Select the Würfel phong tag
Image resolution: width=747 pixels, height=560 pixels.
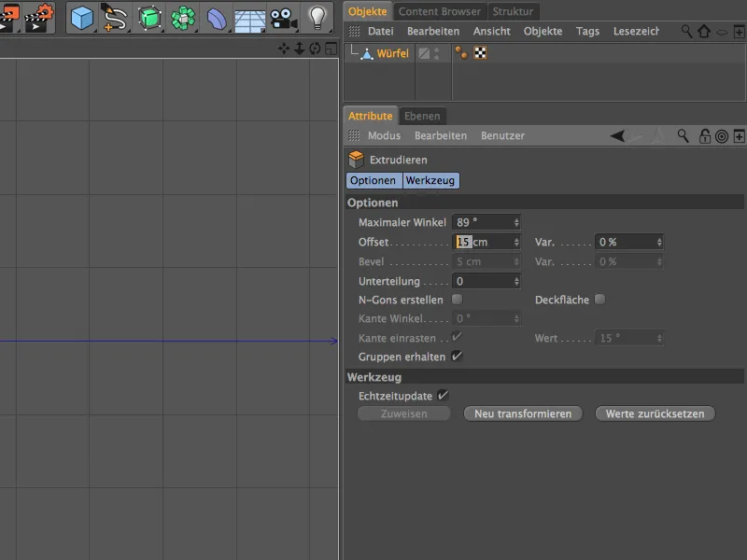(x=461, y=53)
